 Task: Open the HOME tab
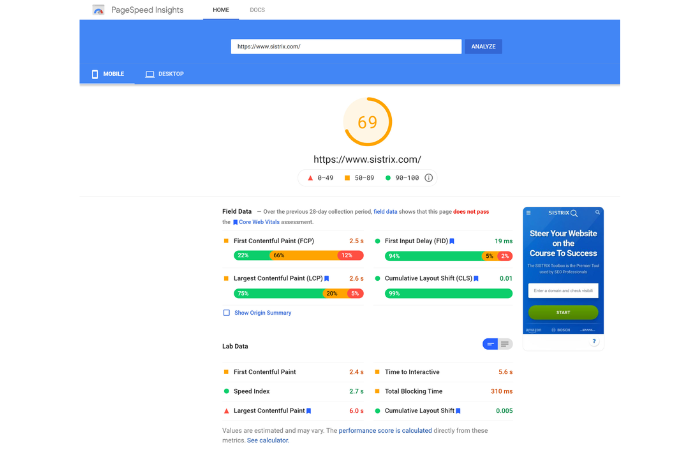point(221,10)
